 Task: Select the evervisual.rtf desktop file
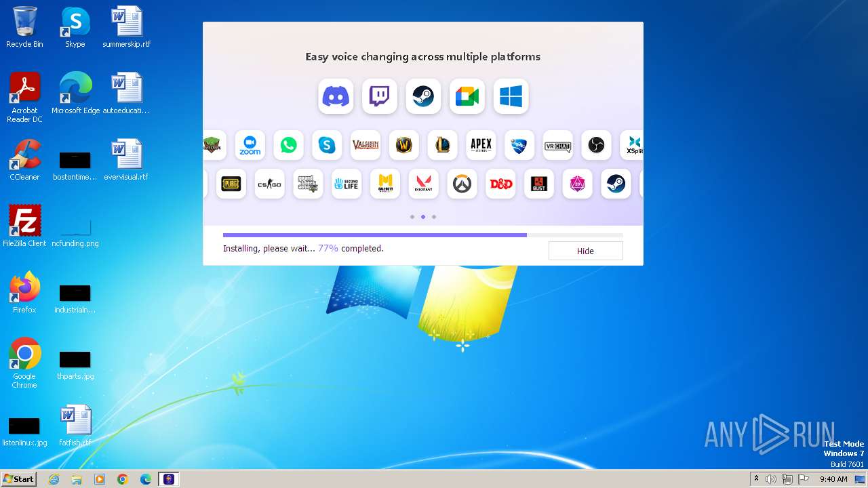pos(127,160)
